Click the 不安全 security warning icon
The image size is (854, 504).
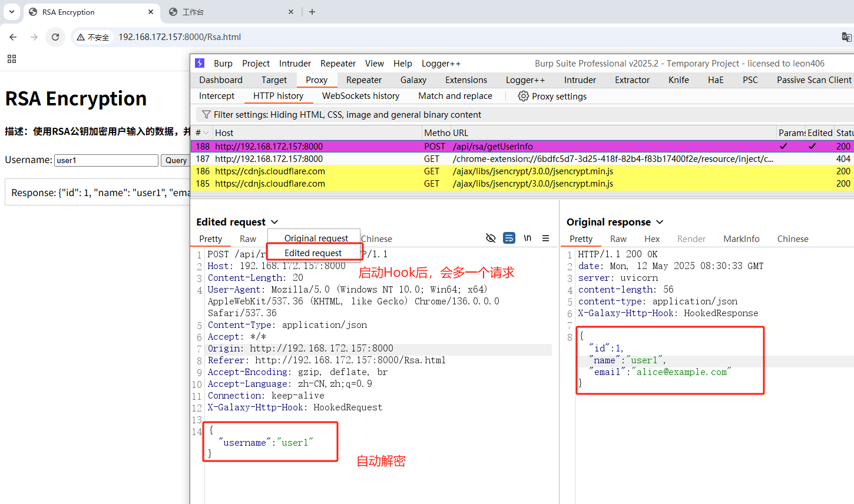(93, 37)
